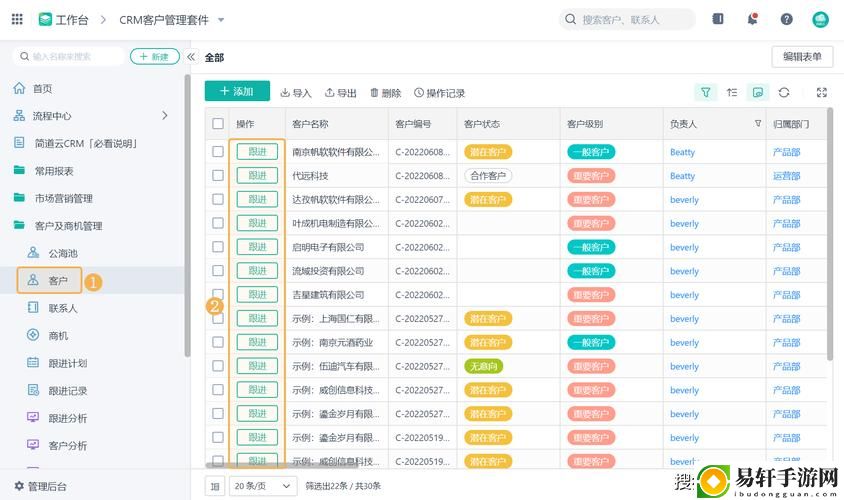844x500 pixels.
Task: Expand the CRM客户管理套件 dropdown arrow
Action: pos(221,20)
